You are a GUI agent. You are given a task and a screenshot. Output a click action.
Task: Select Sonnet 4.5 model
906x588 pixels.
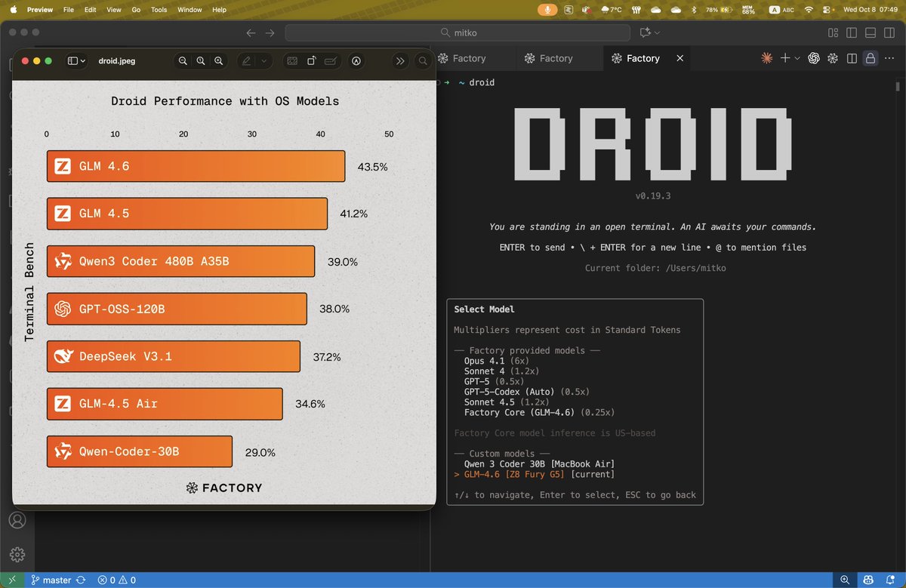click(507, 402)
